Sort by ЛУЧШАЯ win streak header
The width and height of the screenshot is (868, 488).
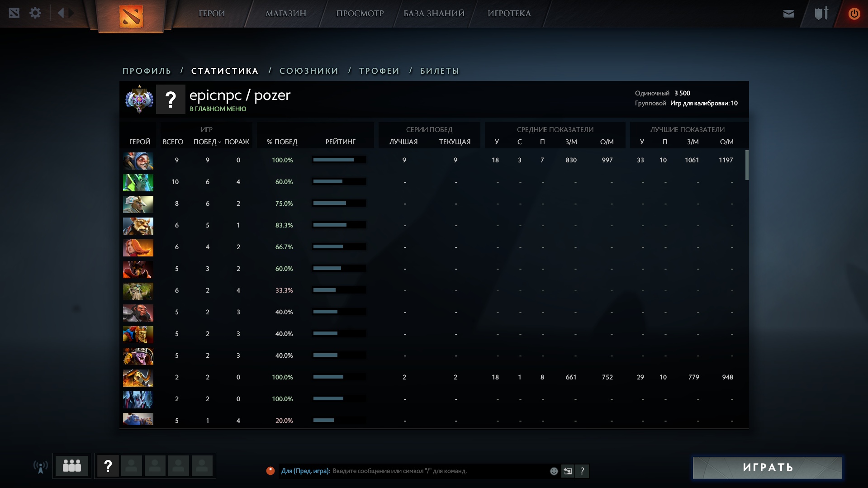tap(403, 142)
